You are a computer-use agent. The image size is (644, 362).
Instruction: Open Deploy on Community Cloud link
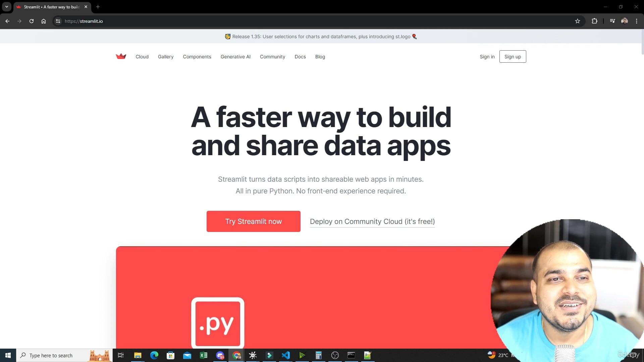click(372, 222)
